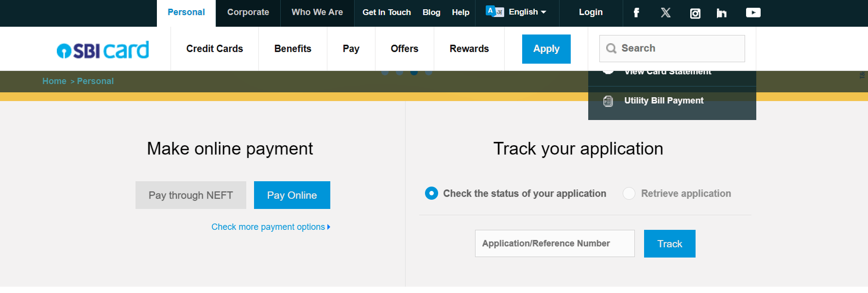868x293 pixels.
Task: Open the Help link
Action: (460, 13)
